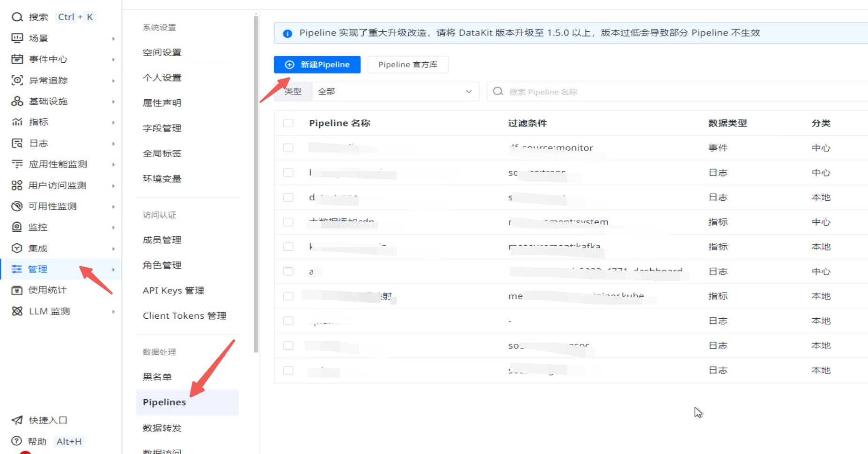Open the Pipeline 官方库 button
The image size is (868, 454).
(408, 65)
